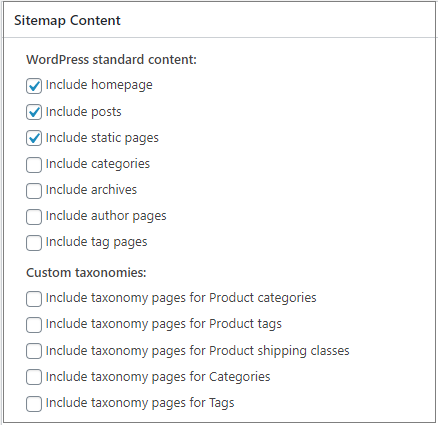Uncheck the Include posts checkbox

tap(34, 112)
